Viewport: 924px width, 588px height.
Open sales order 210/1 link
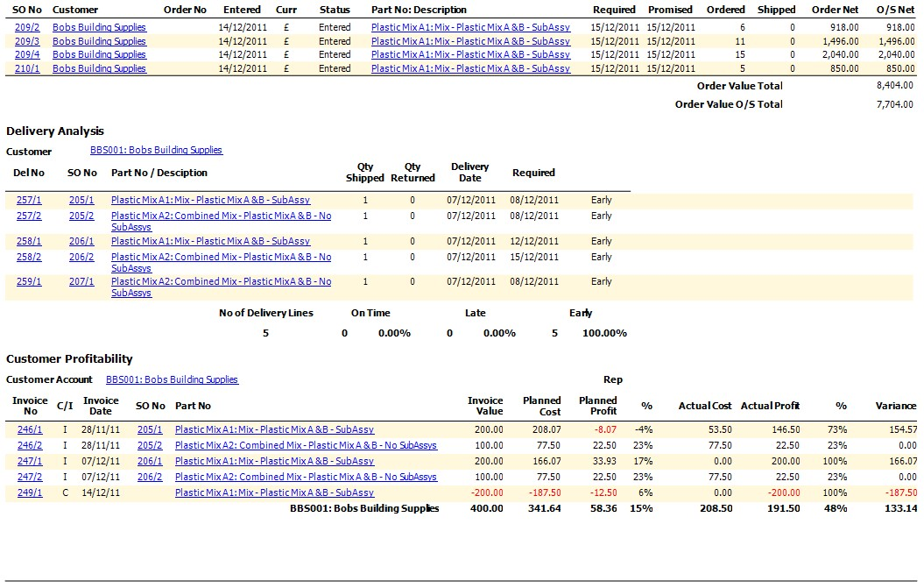point(27,68)
